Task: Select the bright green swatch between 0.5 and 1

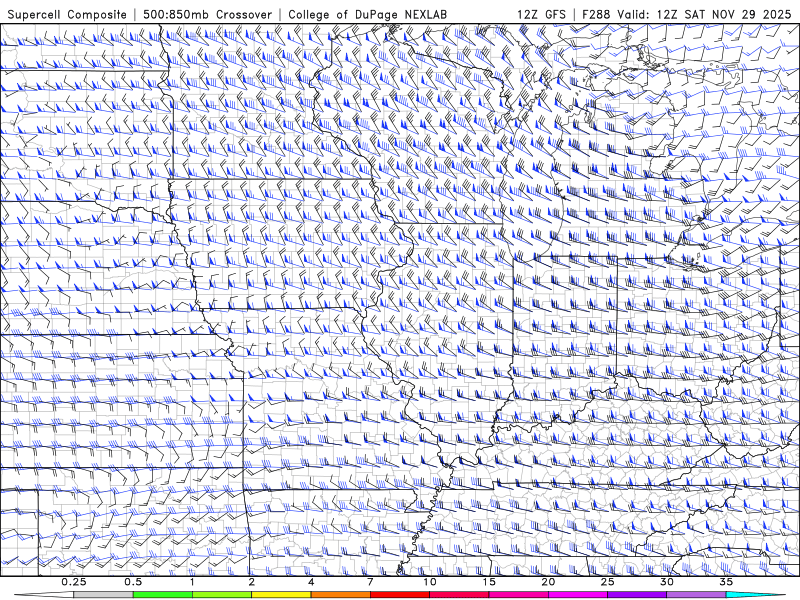Action: pos(163,595)
